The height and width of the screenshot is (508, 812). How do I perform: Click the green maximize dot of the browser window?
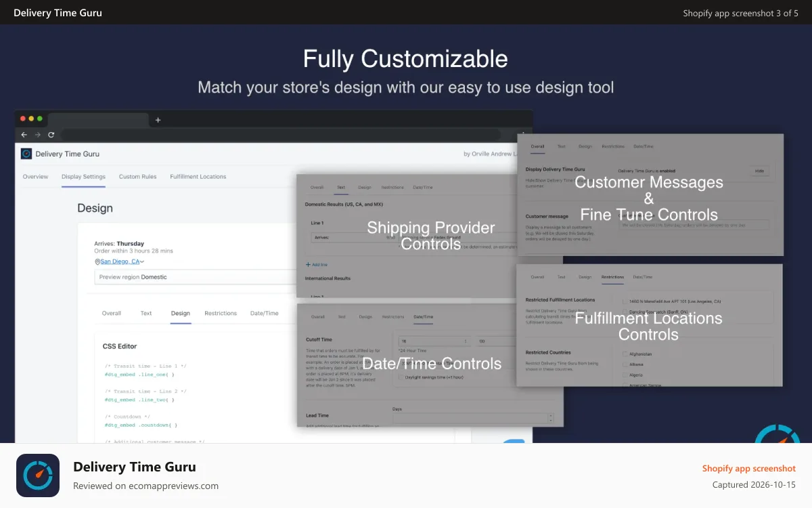click(40, 119)
